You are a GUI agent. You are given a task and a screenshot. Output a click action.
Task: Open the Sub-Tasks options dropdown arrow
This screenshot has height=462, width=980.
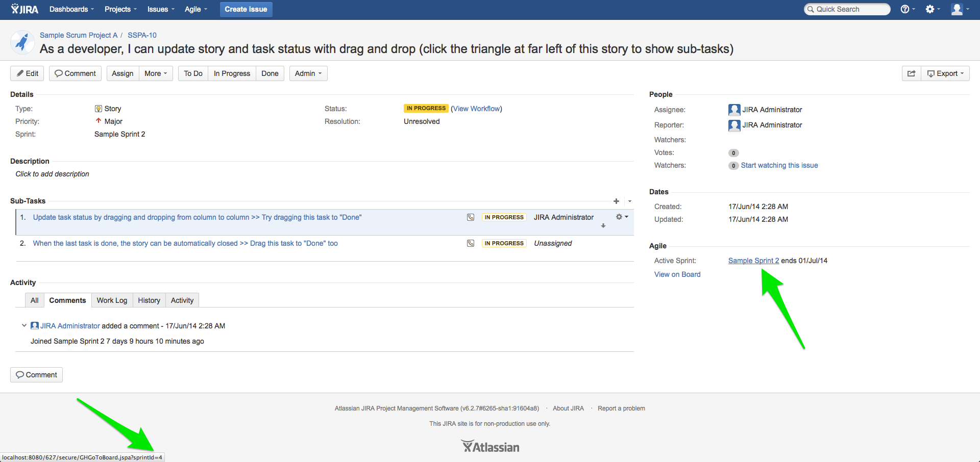pyautogui.click(x=630, y=201)
